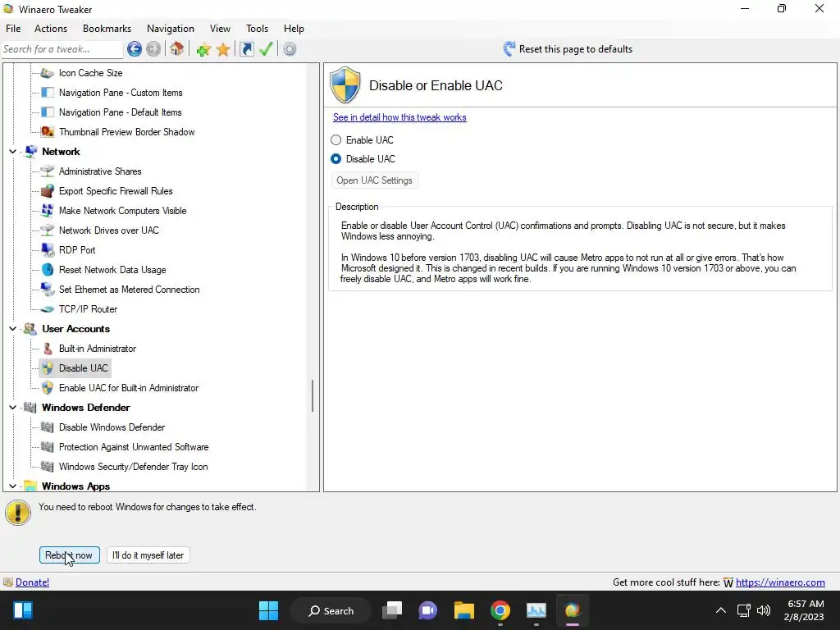
Task: Click I'll do it myself later button
Action: pyautogui.click(x=148, y=555)
